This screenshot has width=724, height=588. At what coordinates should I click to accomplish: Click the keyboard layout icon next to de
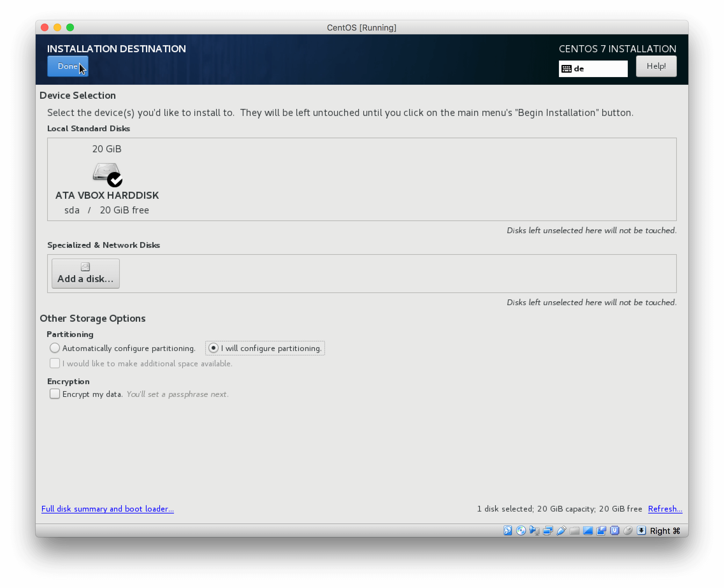[x=566, y=69]
